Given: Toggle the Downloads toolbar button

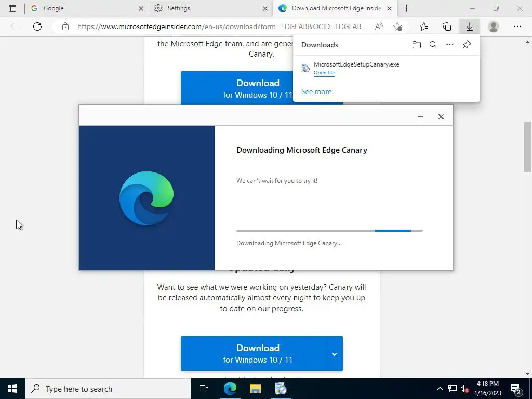Looking at the screenshot, I should click(x=470, y=26).
